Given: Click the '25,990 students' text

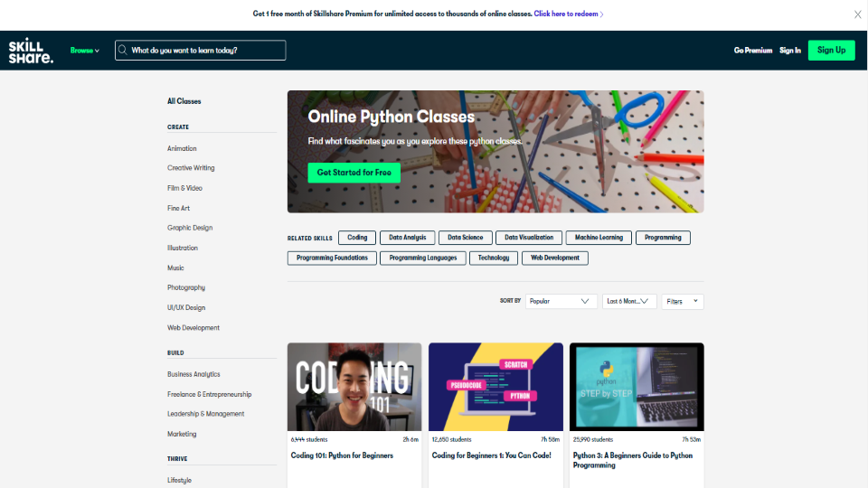Looking at the screenshot, I should 593,439.
